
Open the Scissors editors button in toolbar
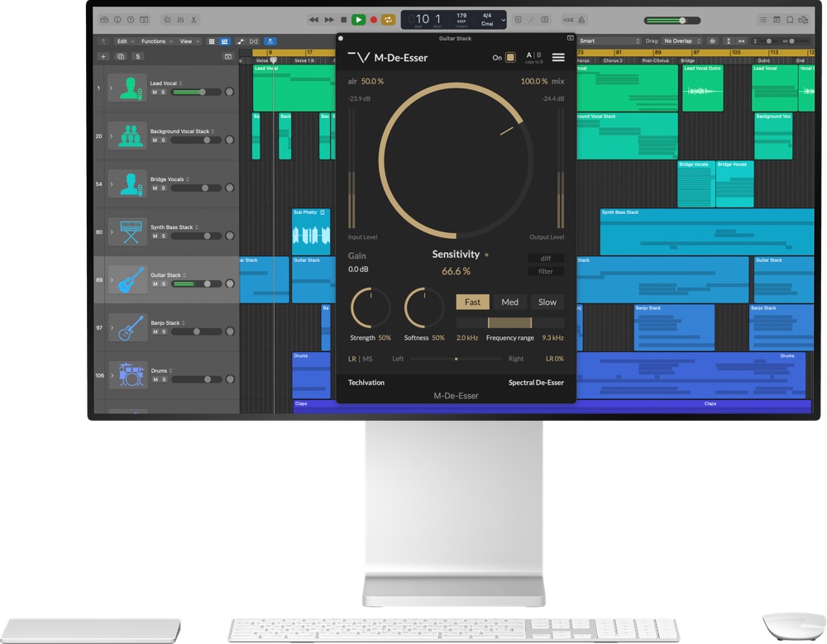[194, 19]
